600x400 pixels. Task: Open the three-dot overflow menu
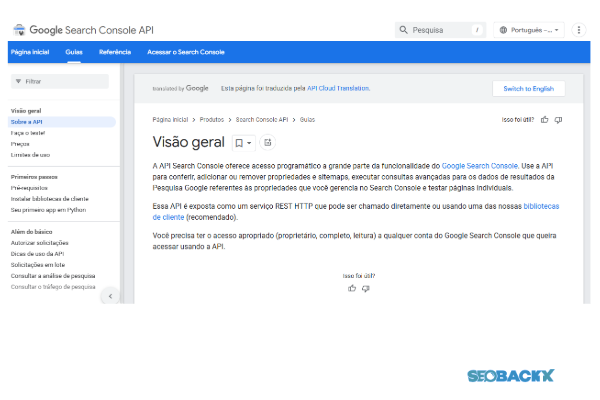[x=579, y=30]
